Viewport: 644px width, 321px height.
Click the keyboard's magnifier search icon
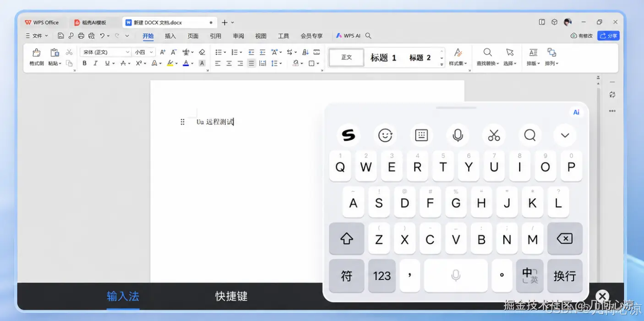click(530, 135)
